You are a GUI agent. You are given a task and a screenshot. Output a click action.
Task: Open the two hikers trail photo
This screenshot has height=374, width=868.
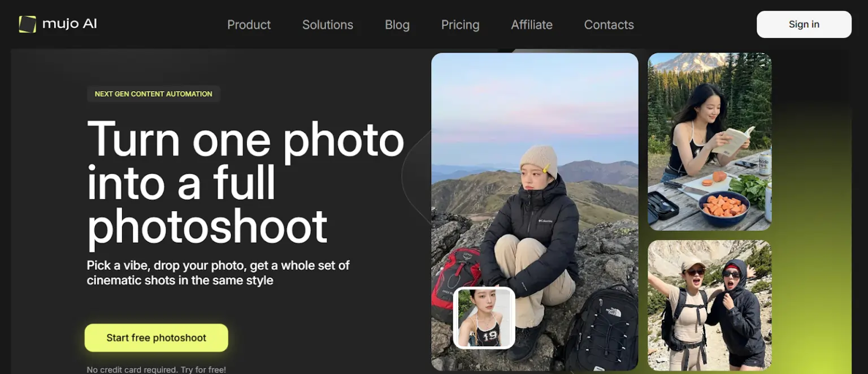coord(709,306)
